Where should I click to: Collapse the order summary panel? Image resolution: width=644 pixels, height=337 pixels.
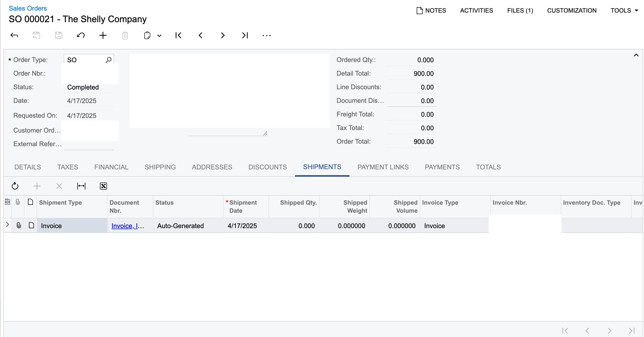click(x=636, y=55)
